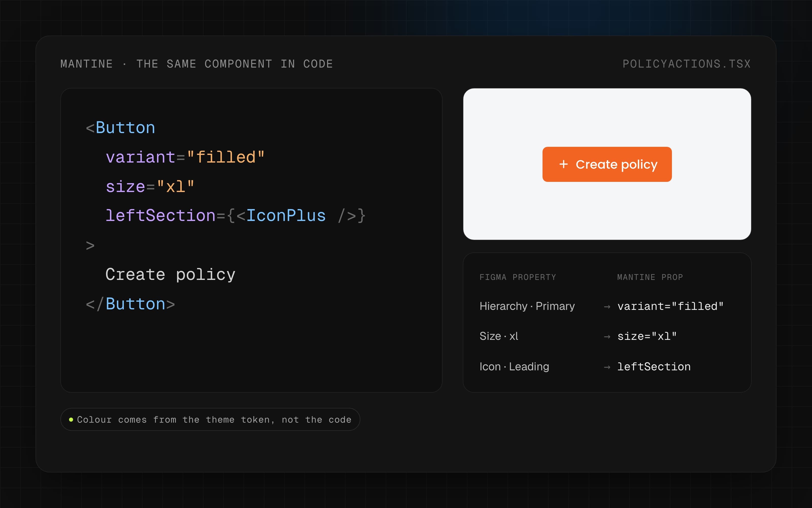Click the FIGMA PROPERTY column header
This screenshot has width=812, height=508.
coord(518,277)
